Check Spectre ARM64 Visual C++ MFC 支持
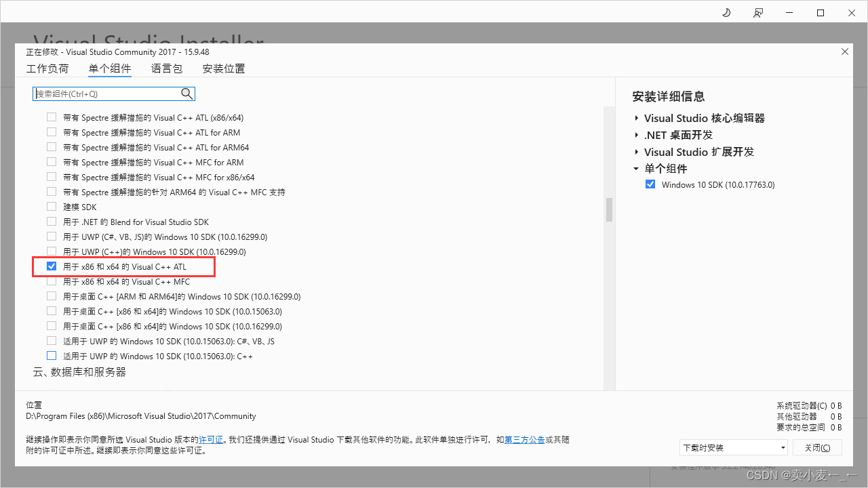The width and height of the screenshot is (868, 488). pyautogui.click(x=52, y=192)
